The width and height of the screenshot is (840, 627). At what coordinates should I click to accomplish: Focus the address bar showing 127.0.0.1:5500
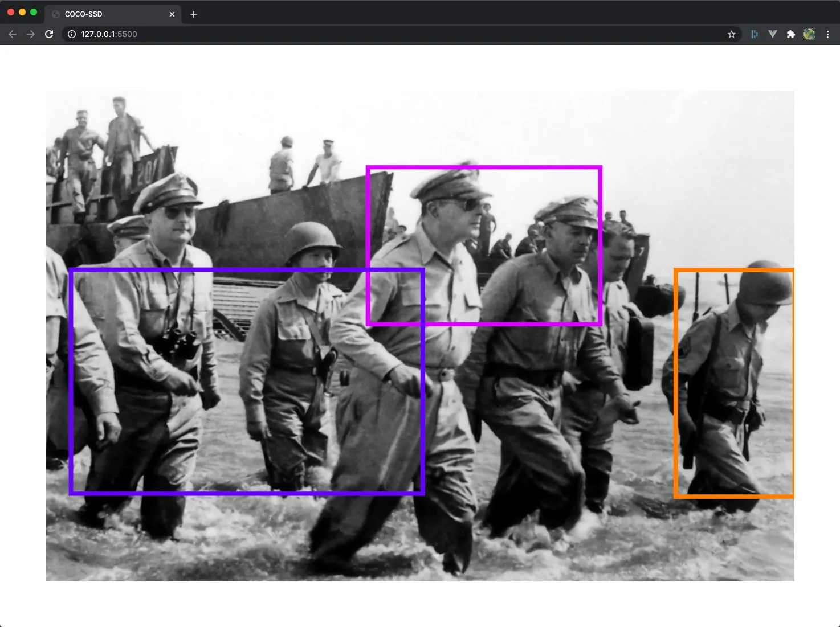click(399, 34)
